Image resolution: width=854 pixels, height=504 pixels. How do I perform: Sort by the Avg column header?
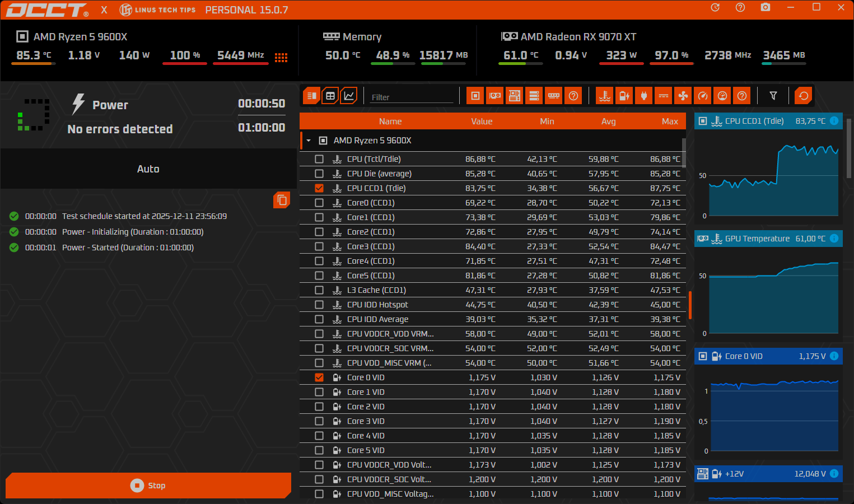(609, 122)
